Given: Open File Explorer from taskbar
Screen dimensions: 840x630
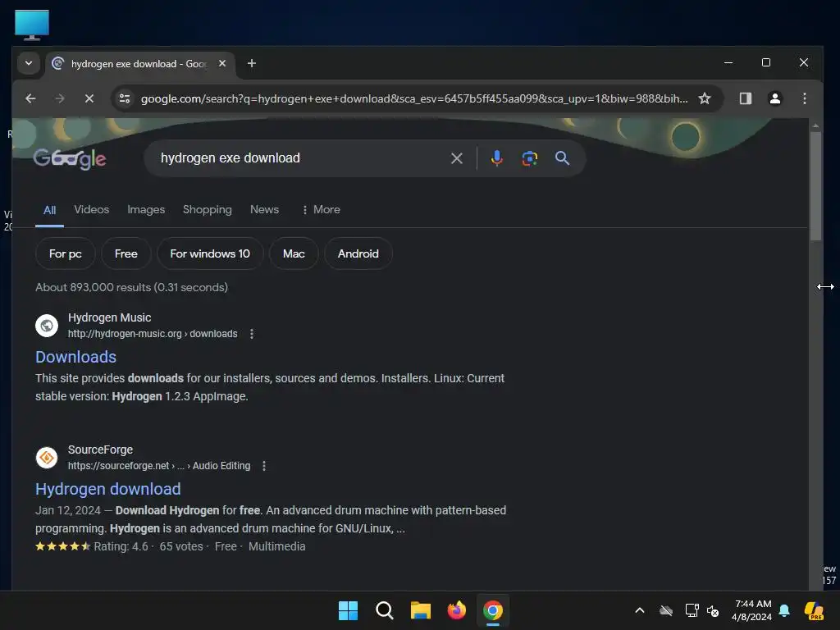Looking at the screenshot, I should point(421,610).
